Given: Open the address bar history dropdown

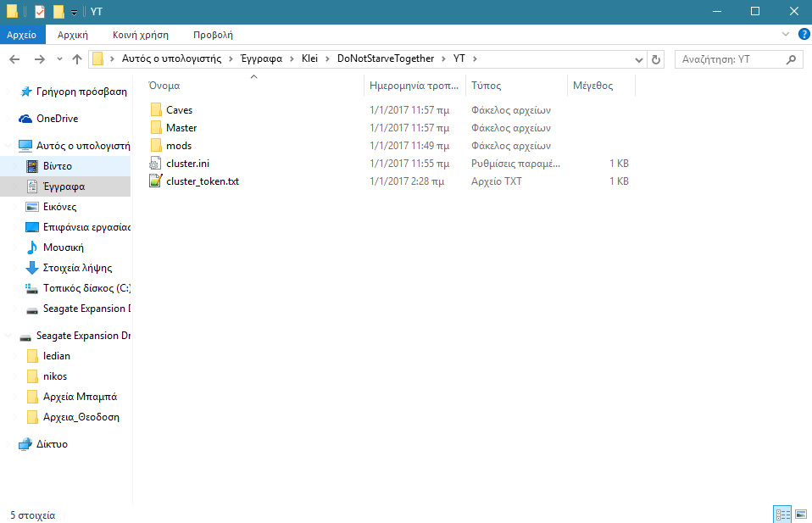Looking at the screenshot, I should (x=640, y=59).
